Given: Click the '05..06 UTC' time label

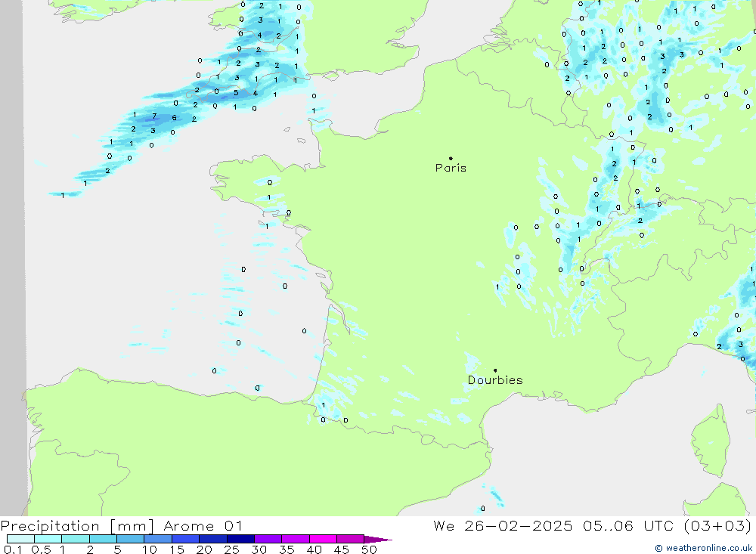Looking at the screenshot, I should pyautogui.click(x=627, y=526).
